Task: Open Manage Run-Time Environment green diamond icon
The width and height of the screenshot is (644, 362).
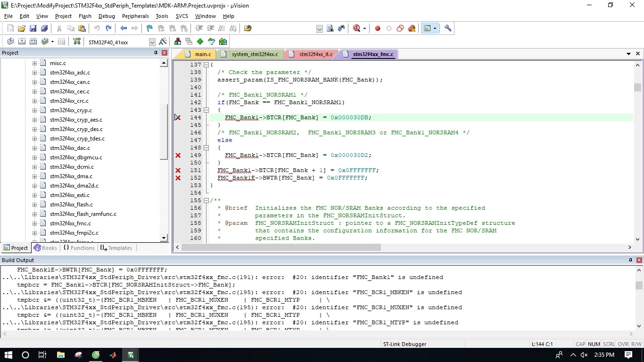Action: [200, 41]
